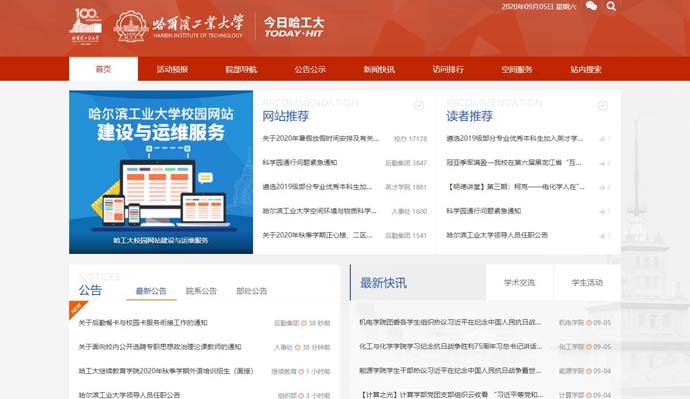The height and width of the screenshot is (399, 690).
Task: Click the thumbs-up icon beside 科学园通行问题紧急通知
Action: pyautogui.click(x=602, y=212)
